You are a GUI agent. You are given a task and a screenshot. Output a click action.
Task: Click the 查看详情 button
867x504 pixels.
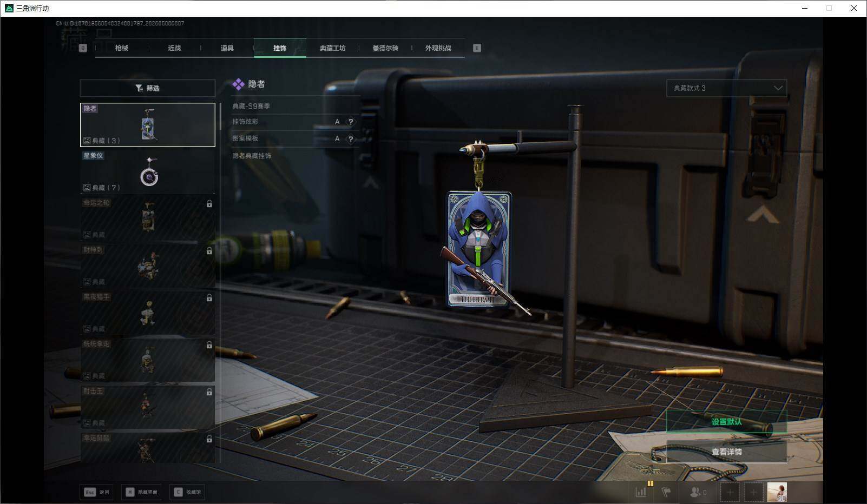click(726, 452)
